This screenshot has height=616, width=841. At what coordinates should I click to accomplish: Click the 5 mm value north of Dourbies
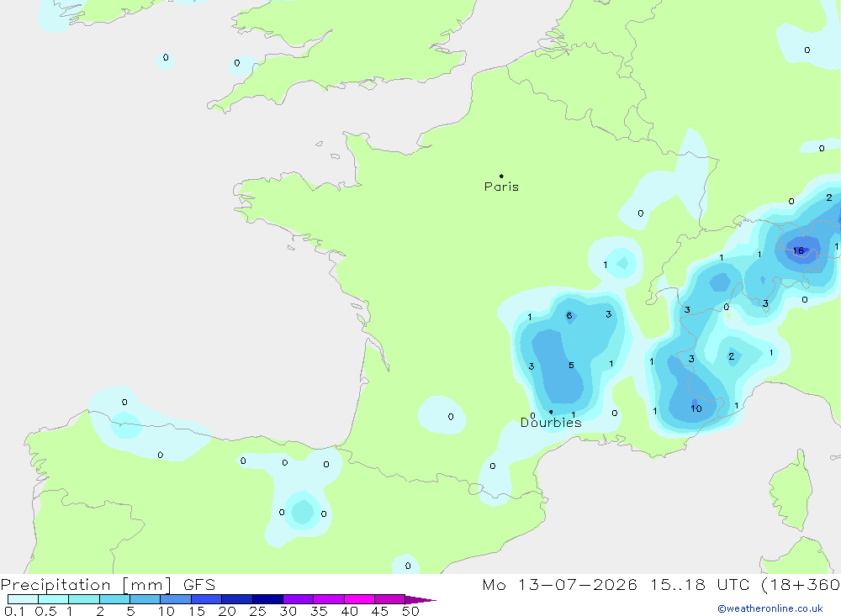(571, 365)
